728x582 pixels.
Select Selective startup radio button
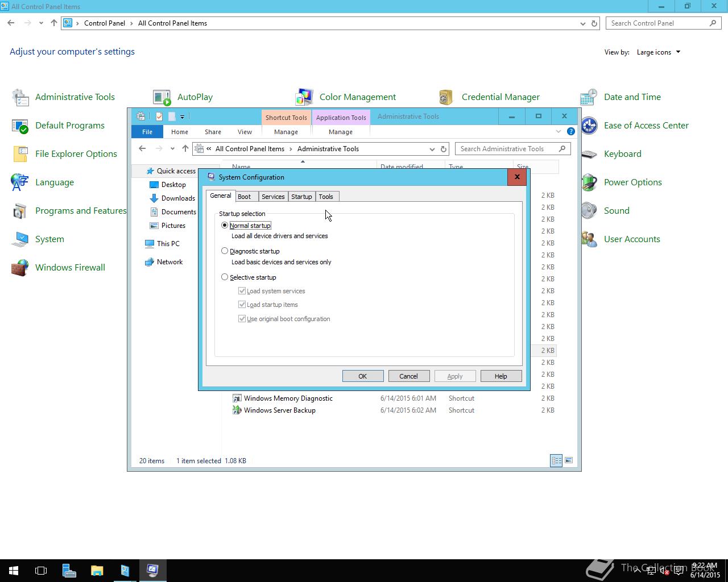225,277
